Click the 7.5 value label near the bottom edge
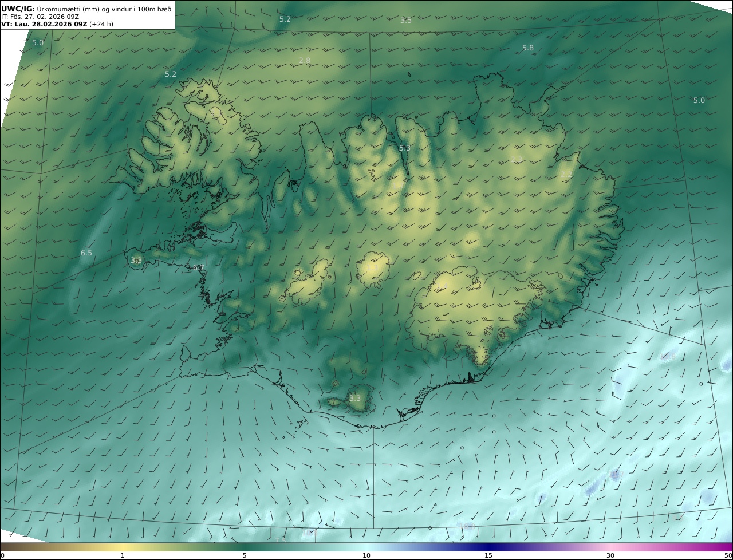Screen dimensions: 733x560 click(280, 540)
